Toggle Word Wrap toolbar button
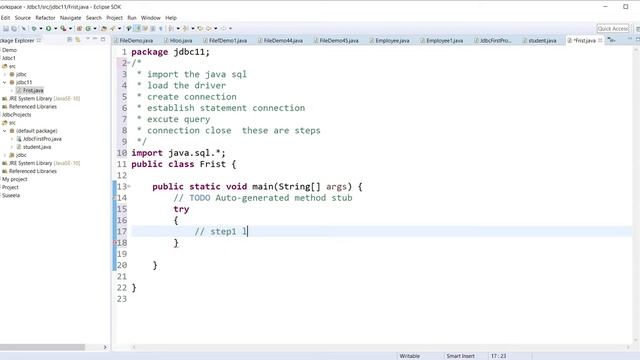Viewport: 640px width, 360px height. pyautogui.click(x=145, y=29)
